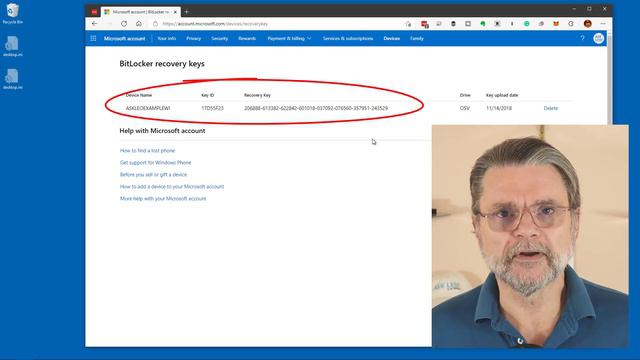This screenshot has height=360, width=640.
Task: Go back using the browser back arrow
Action: 94,24
